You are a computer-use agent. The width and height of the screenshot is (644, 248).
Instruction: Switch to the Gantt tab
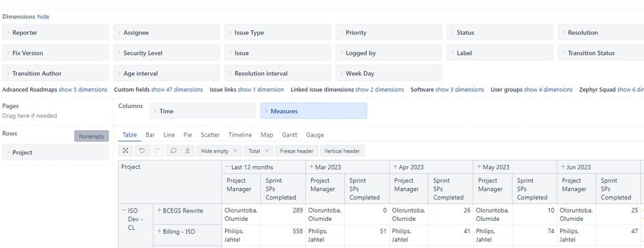coord(289,135)
